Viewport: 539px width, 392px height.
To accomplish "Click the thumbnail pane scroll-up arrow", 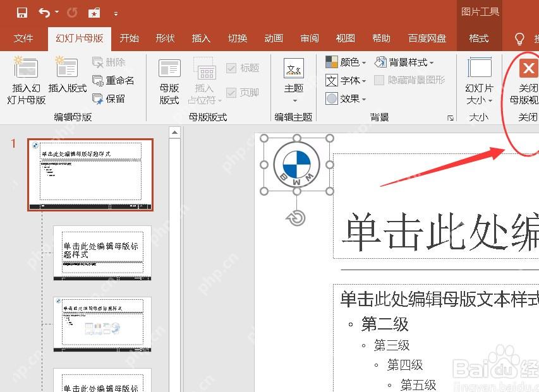I will tap(174, 133).
